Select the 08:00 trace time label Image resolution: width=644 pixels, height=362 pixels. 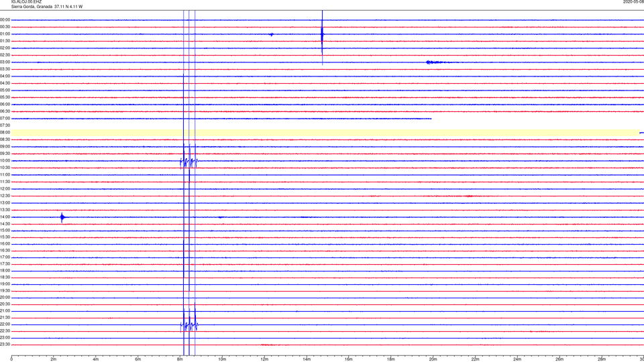pyautogui.click(x=5, y=133)
